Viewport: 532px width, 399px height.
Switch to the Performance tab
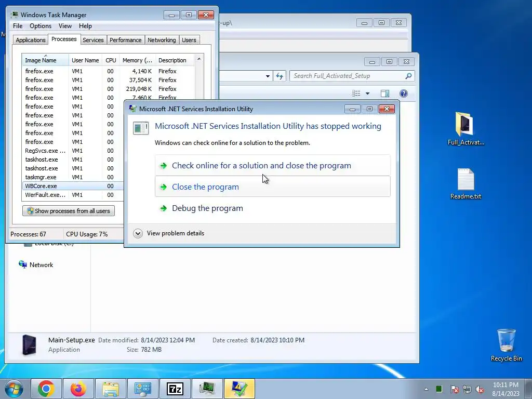pos(126,40)
